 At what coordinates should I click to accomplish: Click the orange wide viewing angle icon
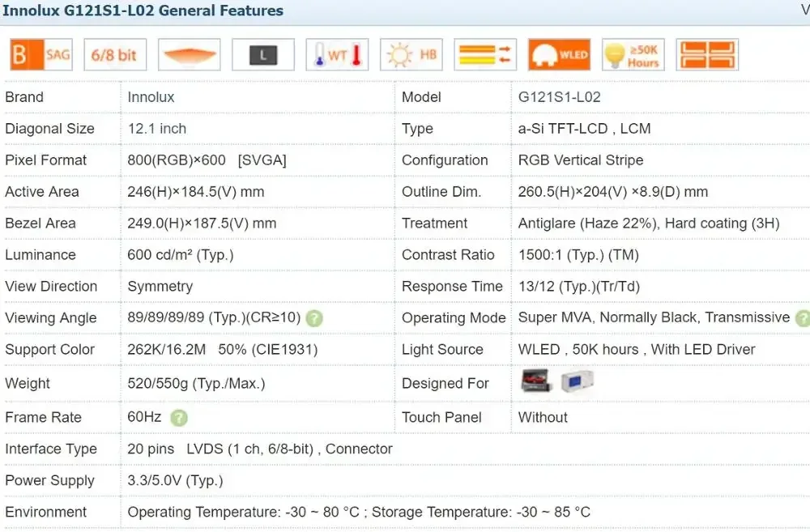[x=189, y=55]
